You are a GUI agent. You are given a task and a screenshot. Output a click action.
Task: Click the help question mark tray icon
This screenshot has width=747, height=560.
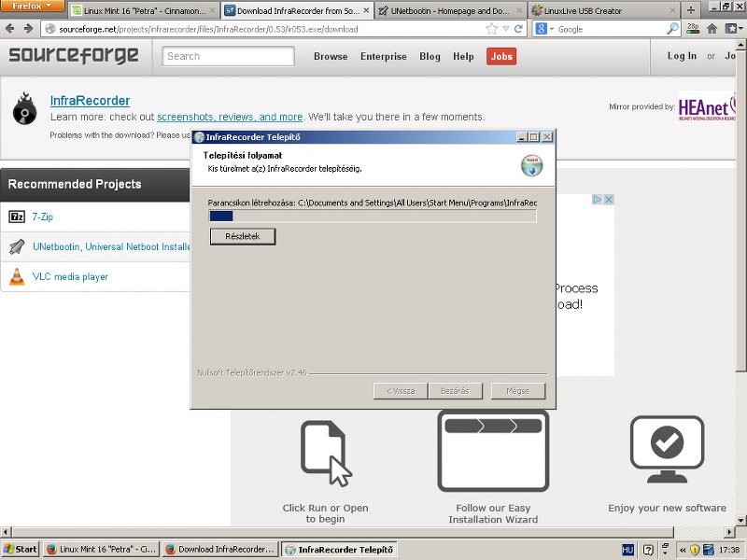(x=648, y=550)
